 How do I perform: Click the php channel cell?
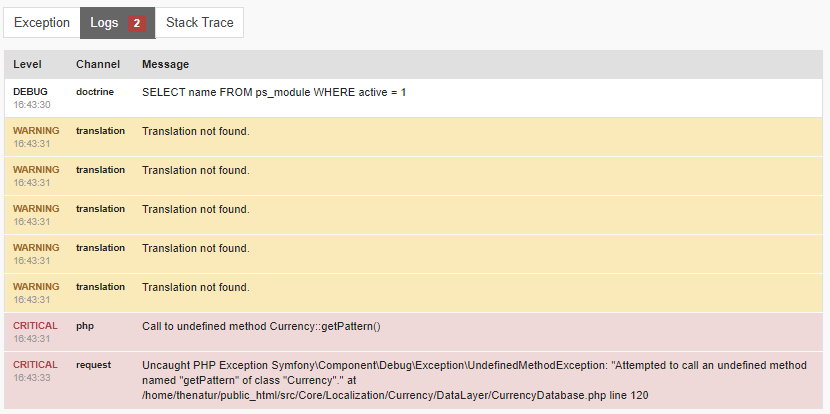coord(84,326)
